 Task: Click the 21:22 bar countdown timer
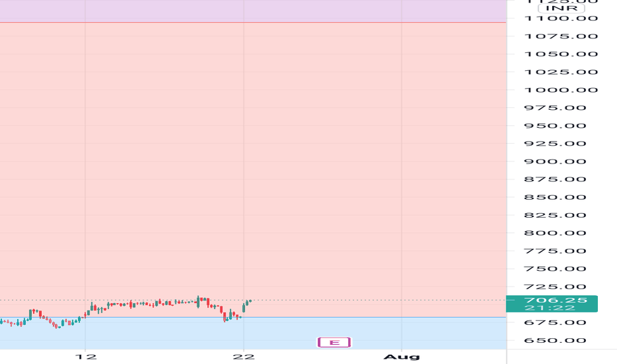[549, 308]
